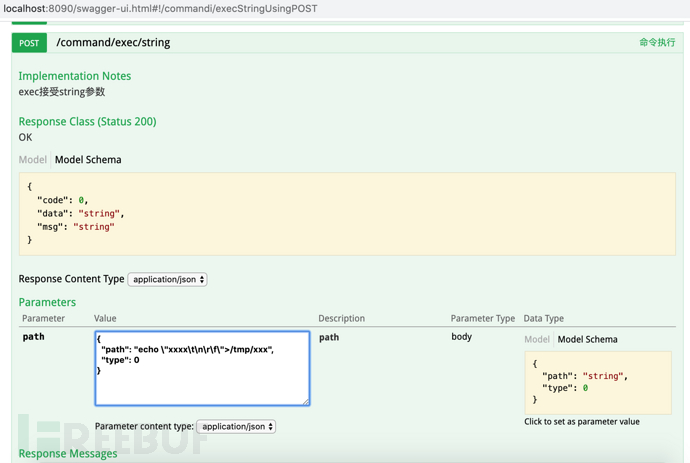Click the body parameter type cell
Image resolution: width=690 pixels, height=463 pixels.
462,337
